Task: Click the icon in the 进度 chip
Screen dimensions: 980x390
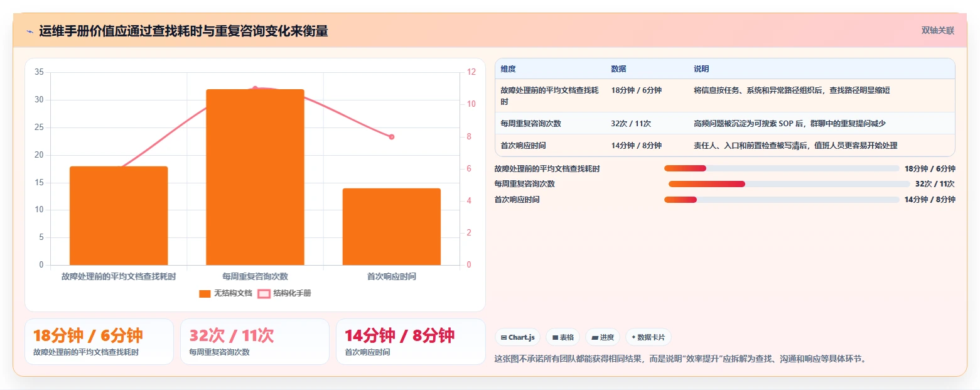Action: (595, 338)
